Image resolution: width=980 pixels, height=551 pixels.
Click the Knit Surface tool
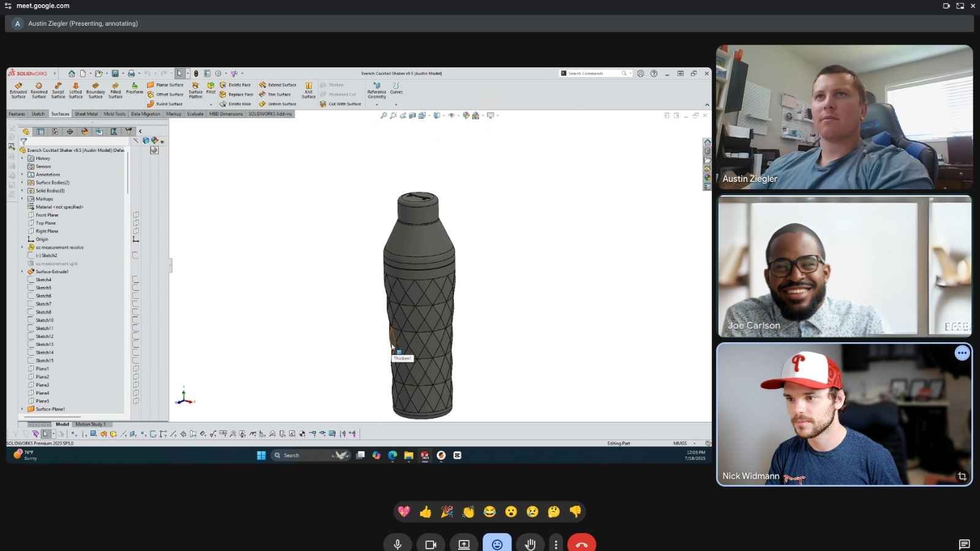[x=309, y=90]
